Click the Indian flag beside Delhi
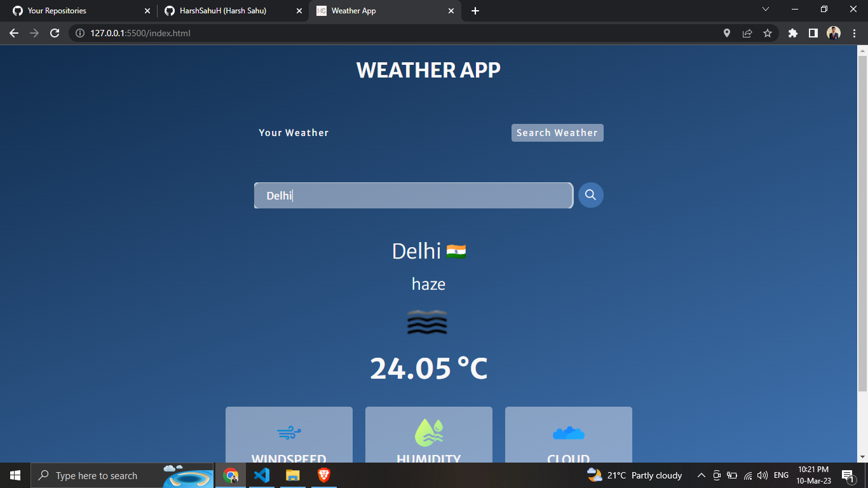This screenshot has width=868, height=488. click(457, 251)
